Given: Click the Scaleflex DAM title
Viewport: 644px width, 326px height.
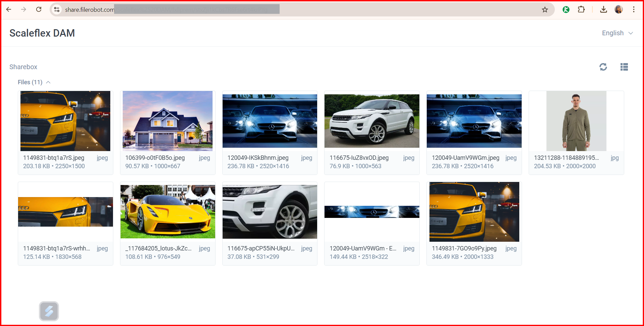Looking at the screenshot, I should coord(42,33).
